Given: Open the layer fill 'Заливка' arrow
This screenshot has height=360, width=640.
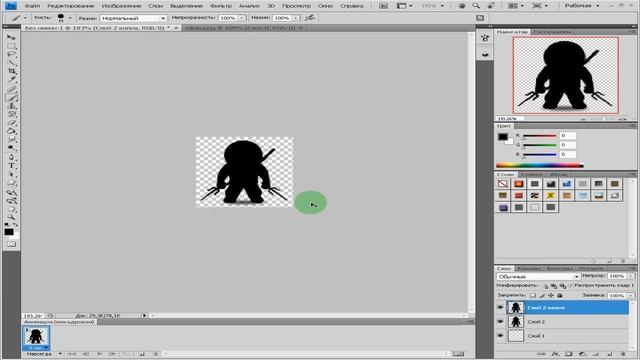Looking at the screenshot, I should [x=631, y=295].
